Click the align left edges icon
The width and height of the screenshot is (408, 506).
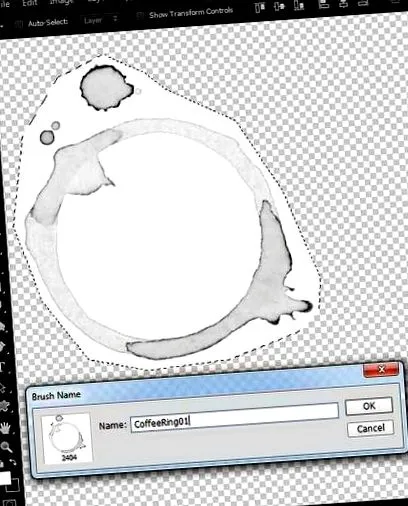pos(323,4)
